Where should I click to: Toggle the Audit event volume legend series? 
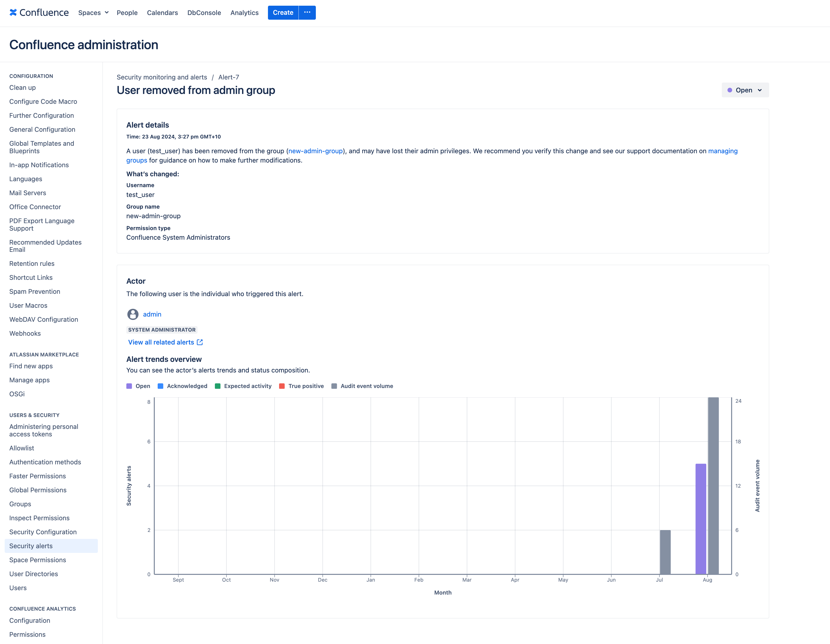pyautogui.click(x=362, y=386)
